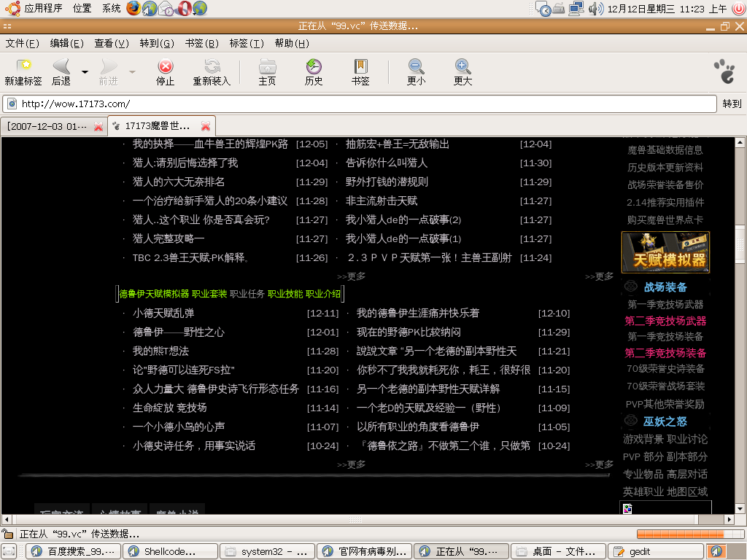Open the article 告诉你什么叫猎人
The width and height of the screenshot is (747, 560).
(387, 163)
